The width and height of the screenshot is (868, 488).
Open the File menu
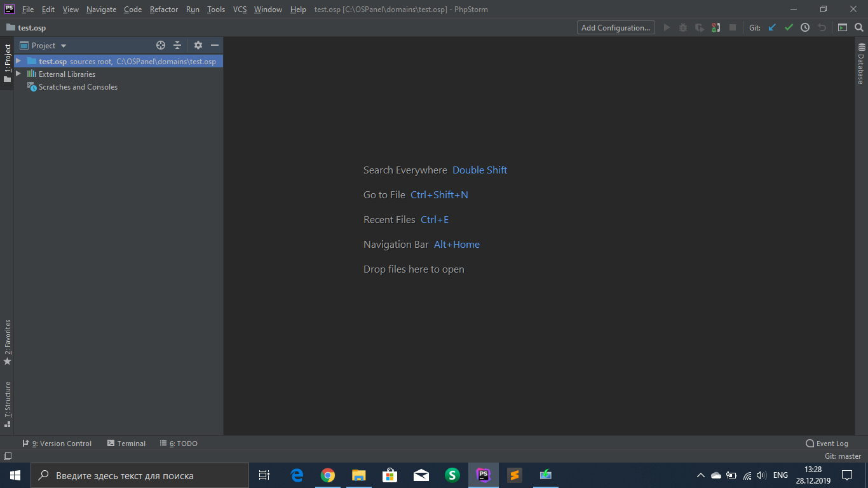(28, 10)
